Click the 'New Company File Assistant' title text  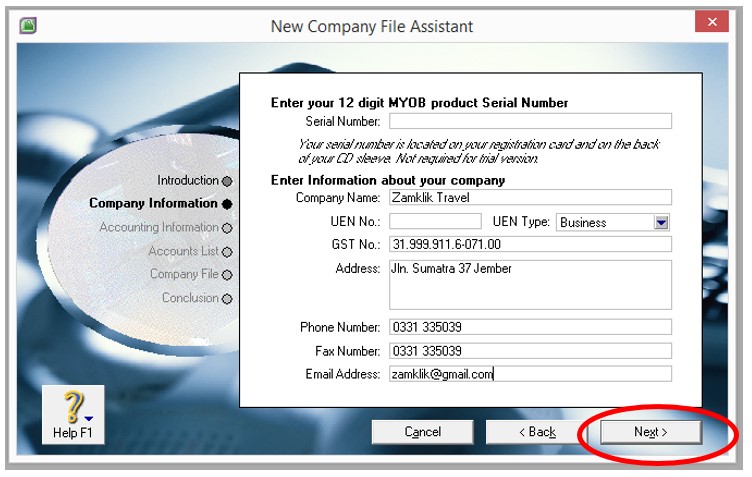372,26
